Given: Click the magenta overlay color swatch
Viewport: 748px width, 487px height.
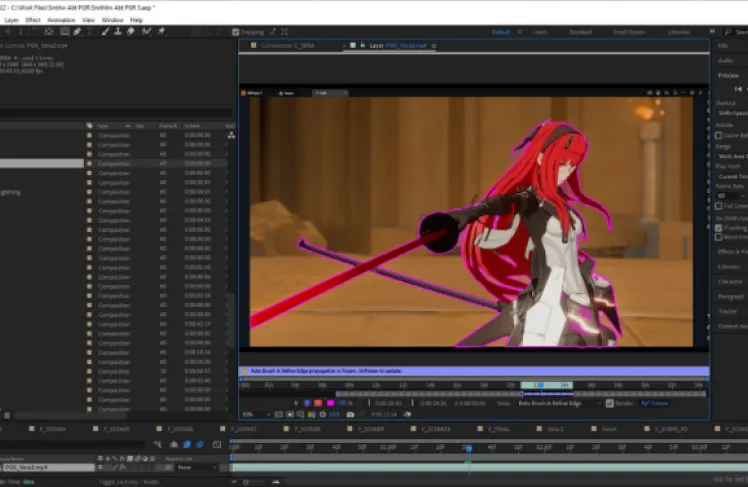Looking at the screenshot, I should [331, 404].
